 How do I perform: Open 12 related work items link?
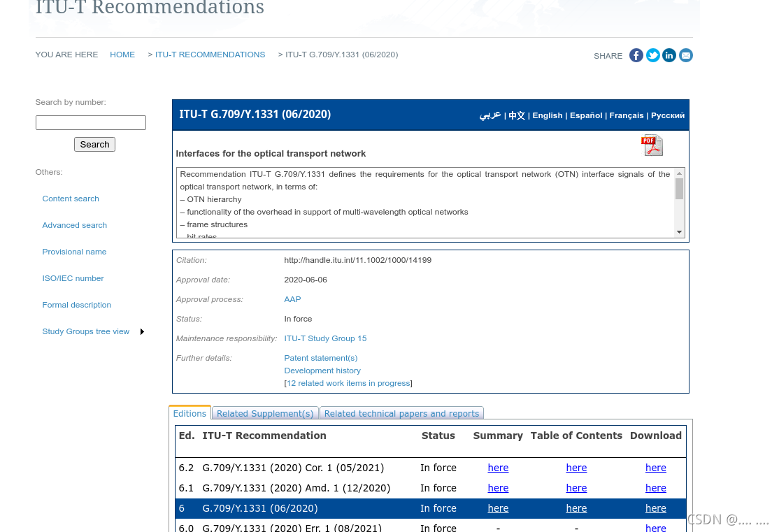click(x=348, y=383)
